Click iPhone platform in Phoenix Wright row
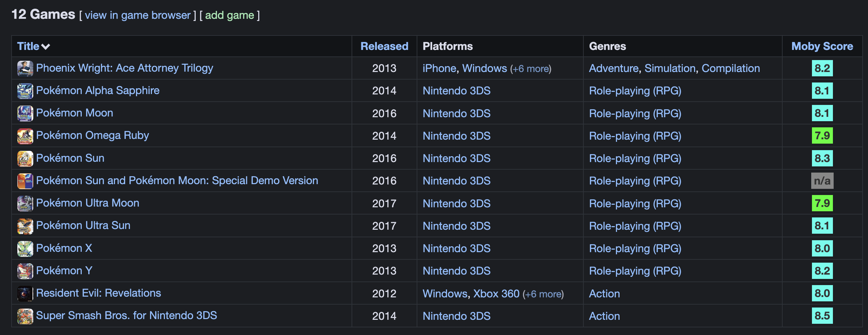This screenshot has height=335, width=868. (x=439, y=68)
